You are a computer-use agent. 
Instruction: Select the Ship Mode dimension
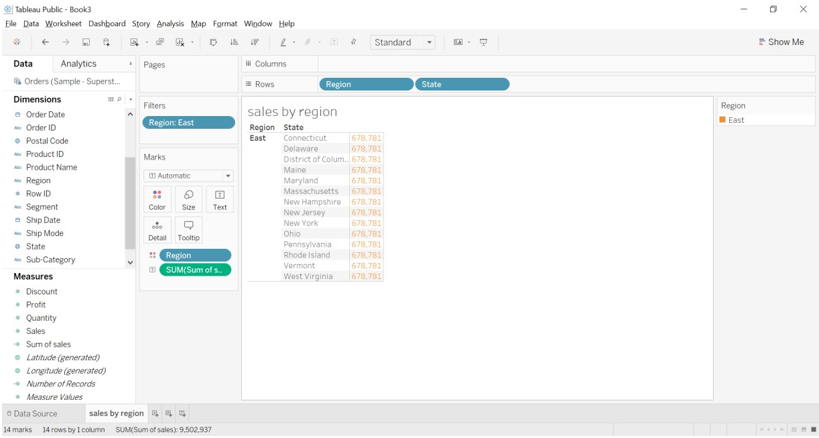click(45, 233)
